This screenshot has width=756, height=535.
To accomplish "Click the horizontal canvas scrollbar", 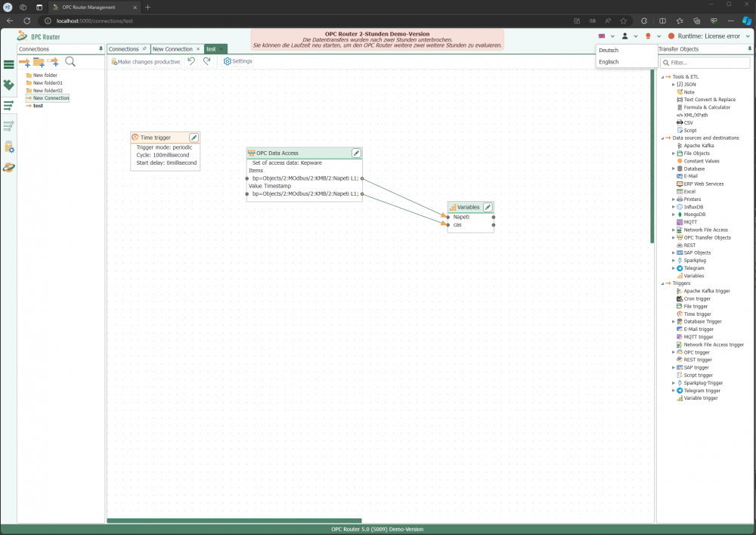I will pyautogui.click(x=234, y=521).
